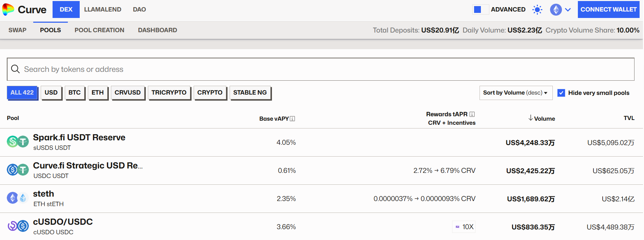Toggle the sun light theme icon
644x240 pixels.
(x=537, y=9)
